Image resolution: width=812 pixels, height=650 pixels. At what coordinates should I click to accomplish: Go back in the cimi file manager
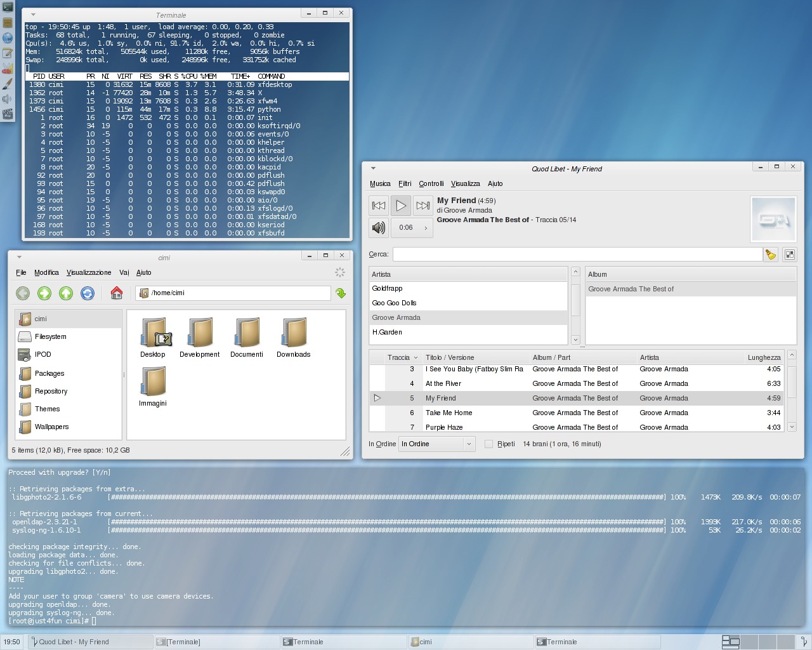point(23,293)
